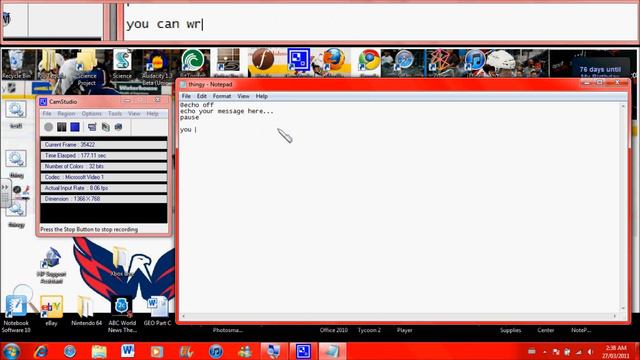This screenshot has height=360, width=640.
Task: Click the 'Time Elapsed' row in CamStudio
Action: 104,156
